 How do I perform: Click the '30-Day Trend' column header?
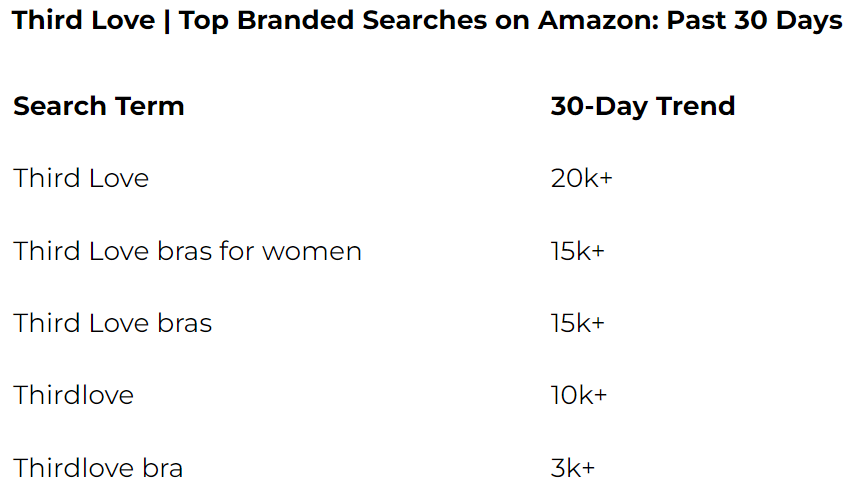pos(642,106)
